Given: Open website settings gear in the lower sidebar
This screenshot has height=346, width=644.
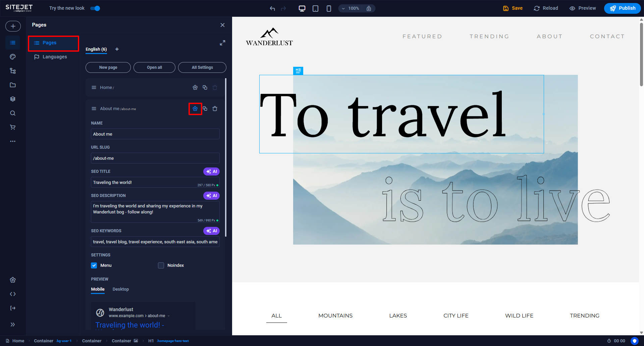Looking at the screenshot, I should tap(13, 280).
